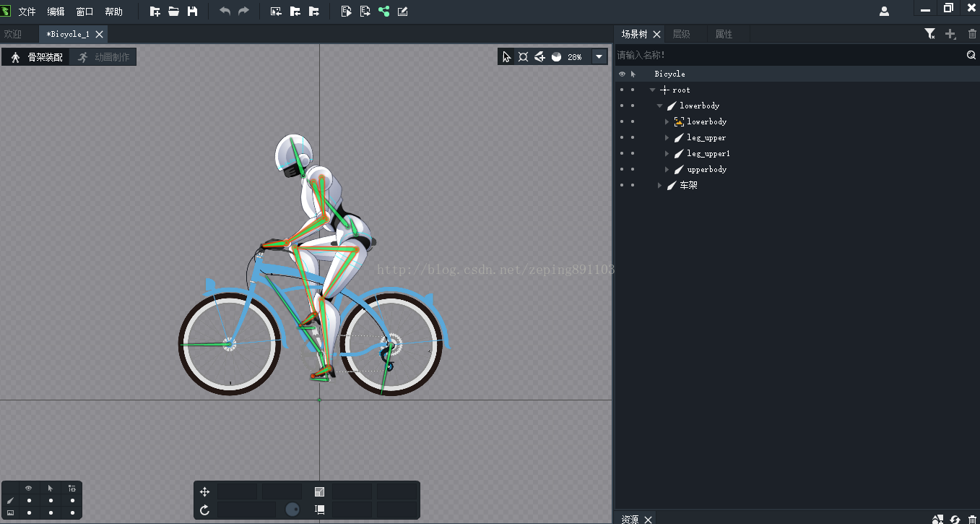Image resolution: width=980 pixels, height=524 pixels.
Task: Click the rotation dial knob
Action: click(x=292, y=510)
